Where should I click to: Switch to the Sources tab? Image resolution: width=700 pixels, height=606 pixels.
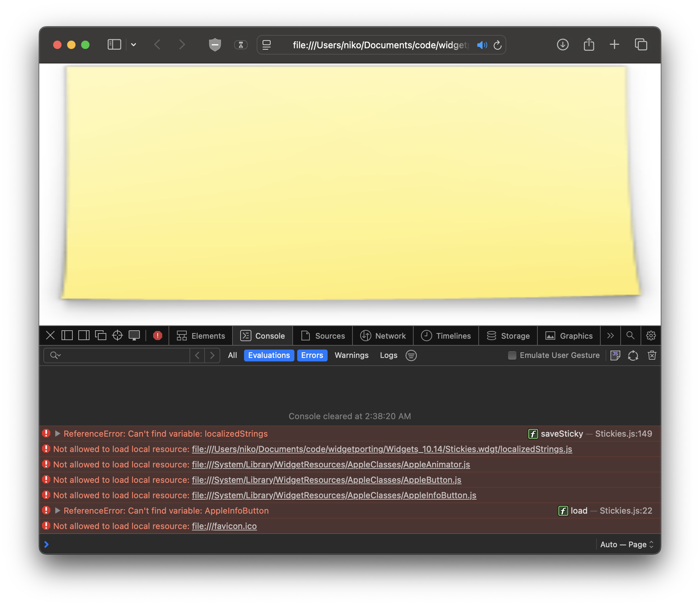323,336
